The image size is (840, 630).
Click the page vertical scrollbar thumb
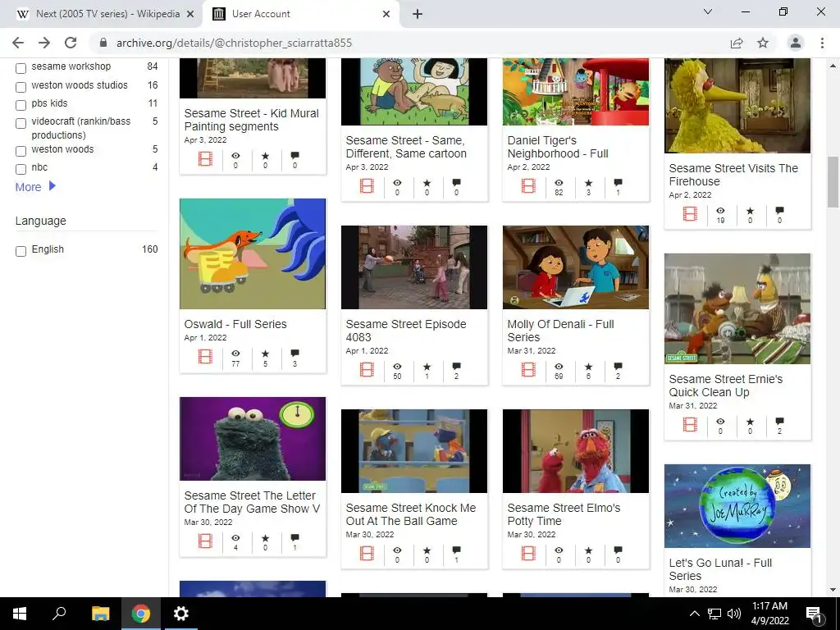tap(833, 182)
